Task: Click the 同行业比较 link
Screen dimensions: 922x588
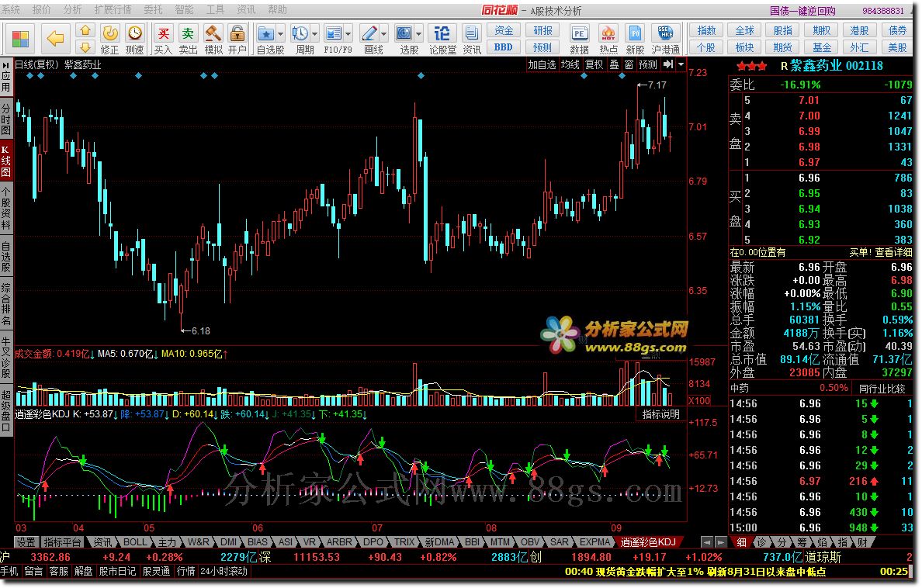Action: (x=882, y=389)
